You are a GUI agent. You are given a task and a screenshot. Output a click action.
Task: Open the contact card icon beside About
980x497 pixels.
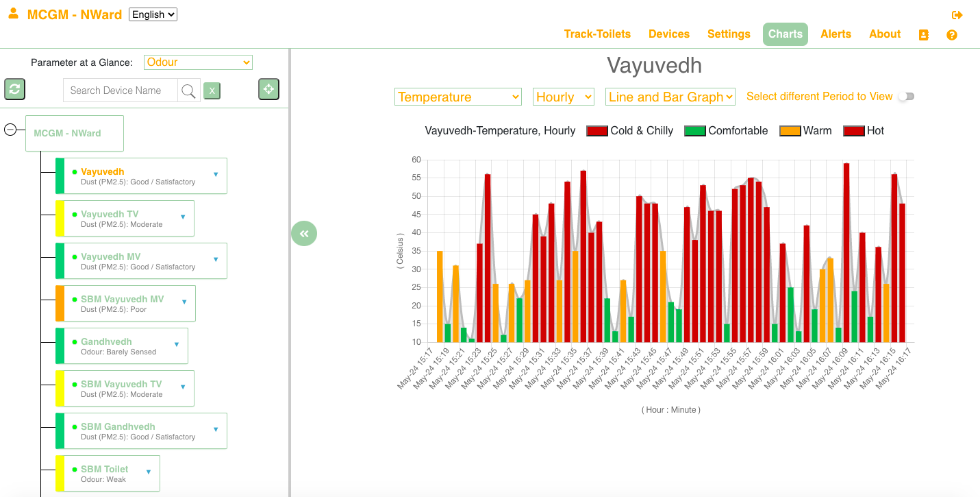tap(924, 35)
